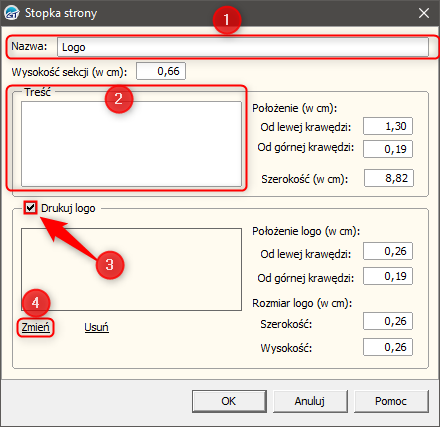This screenshot has width=440, height=427.
Task: Click inside the Treść text area
Action: 131,144
